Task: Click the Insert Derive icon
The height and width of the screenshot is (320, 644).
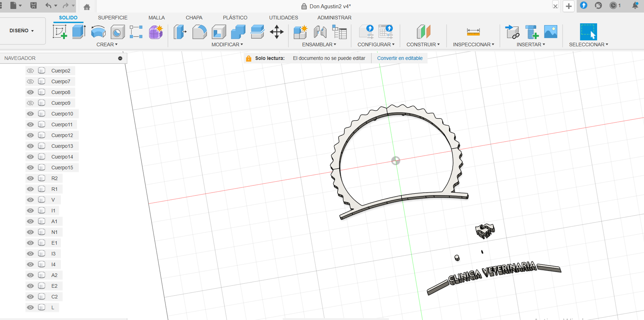Action: [x=512, y=32]
